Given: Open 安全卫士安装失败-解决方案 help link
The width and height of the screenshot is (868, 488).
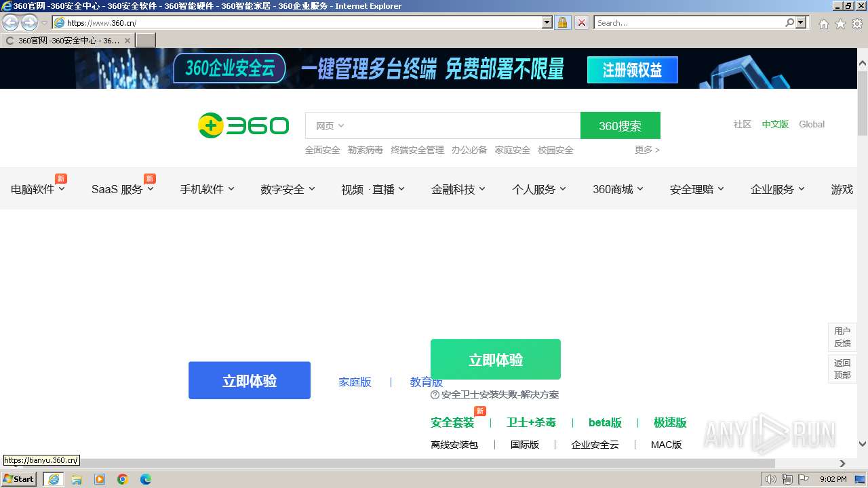Looking at the screenshot, I should coord(495,394).
